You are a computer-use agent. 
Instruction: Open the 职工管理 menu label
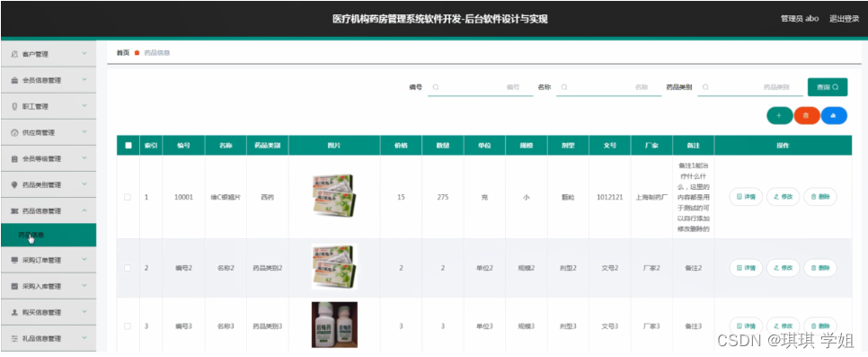(35, 106)
